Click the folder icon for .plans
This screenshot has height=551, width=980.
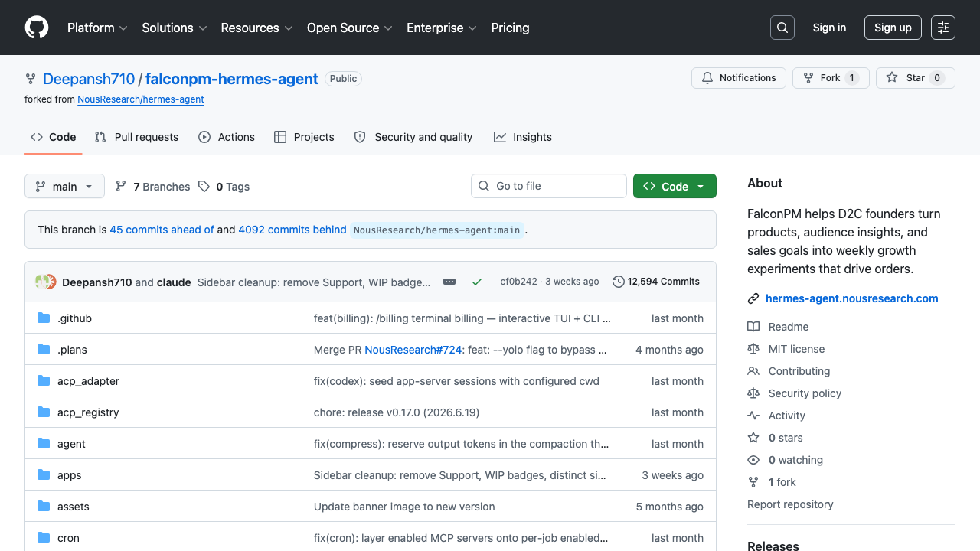click(44, 350)
